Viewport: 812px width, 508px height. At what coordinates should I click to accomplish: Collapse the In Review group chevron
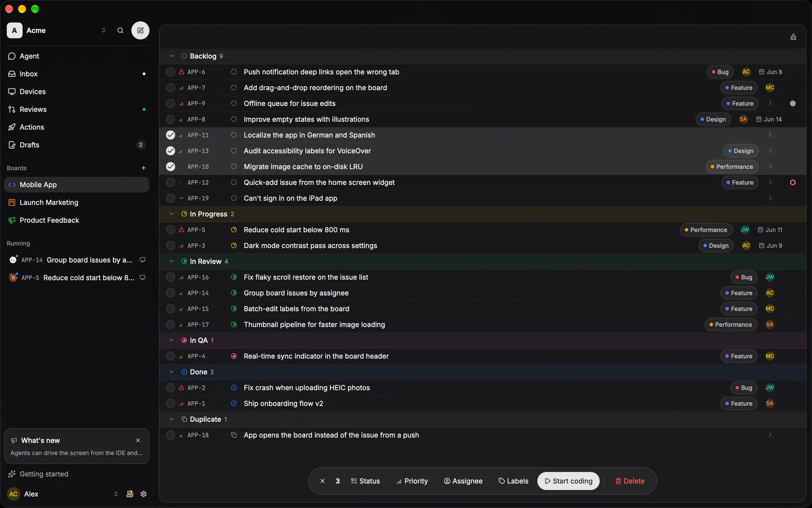tap(171, 261)
